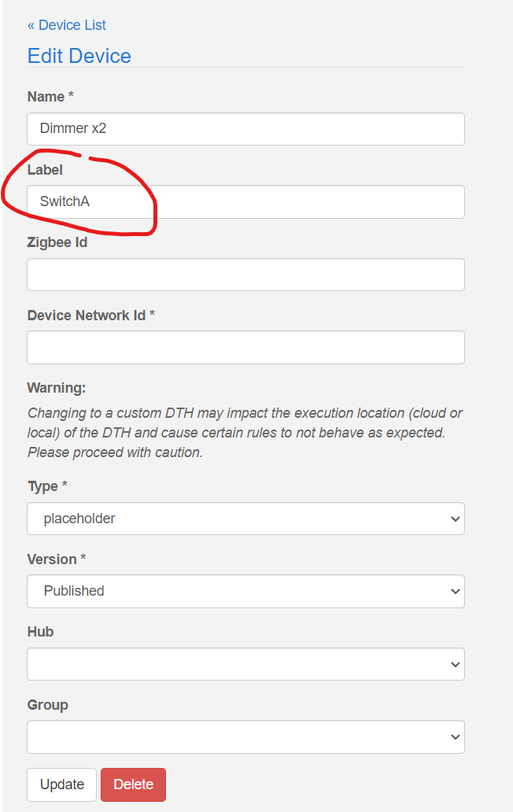
Task: Open the Hub selection dropdown
Action: pyautogui.click(x=245, y=664)
